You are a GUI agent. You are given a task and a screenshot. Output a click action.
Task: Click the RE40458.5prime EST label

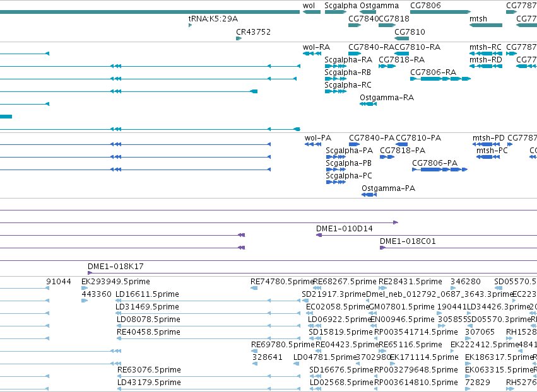(x=148, y=332)
